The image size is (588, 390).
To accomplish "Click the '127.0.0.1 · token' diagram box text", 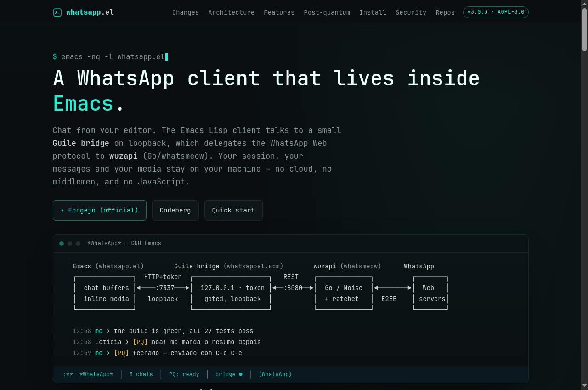I will point(232,288).
